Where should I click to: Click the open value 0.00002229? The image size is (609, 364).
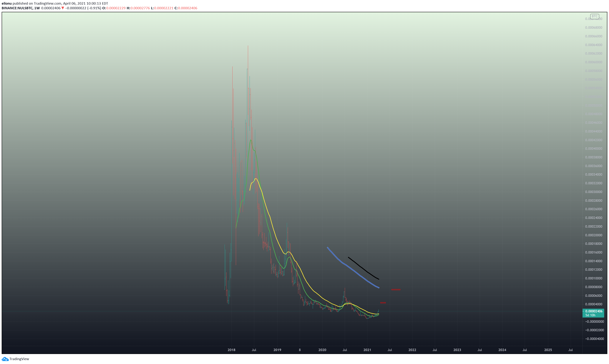coord(116,8)
